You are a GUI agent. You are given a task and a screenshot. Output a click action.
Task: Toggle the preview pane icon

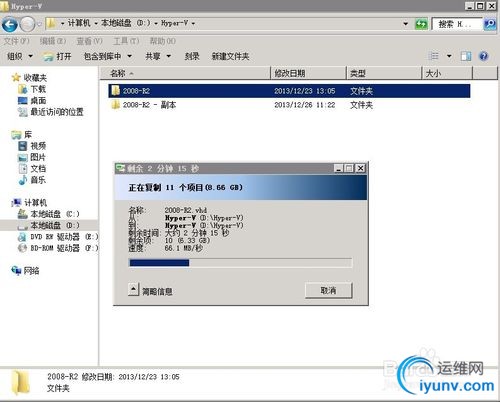pos(466,56)
